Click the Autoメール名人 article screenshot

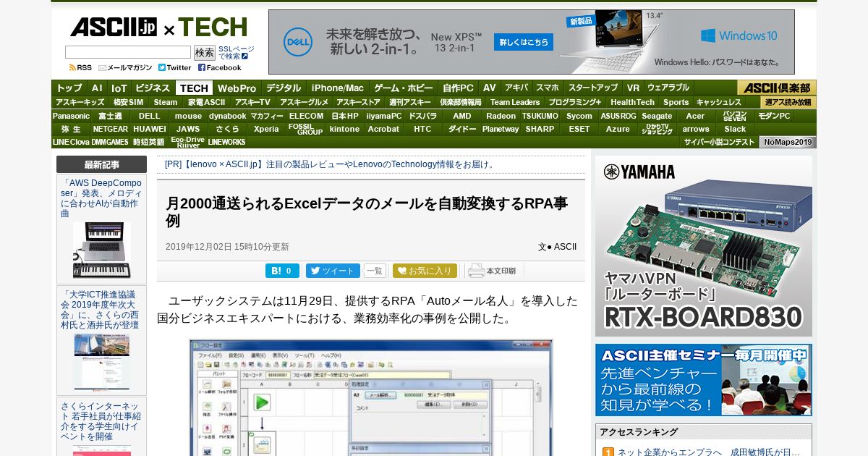[371, 397]
